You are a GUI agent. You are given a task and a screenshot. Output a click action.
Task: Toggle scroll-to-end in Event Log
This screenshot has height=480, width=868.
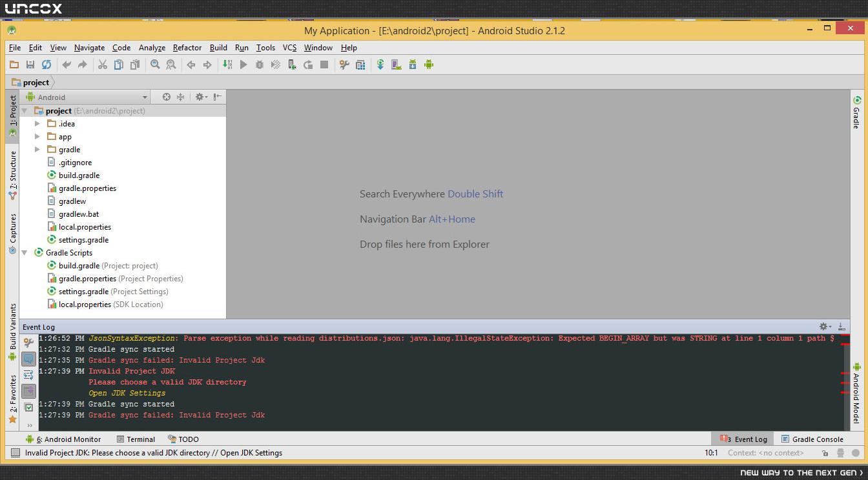point(28,391)
